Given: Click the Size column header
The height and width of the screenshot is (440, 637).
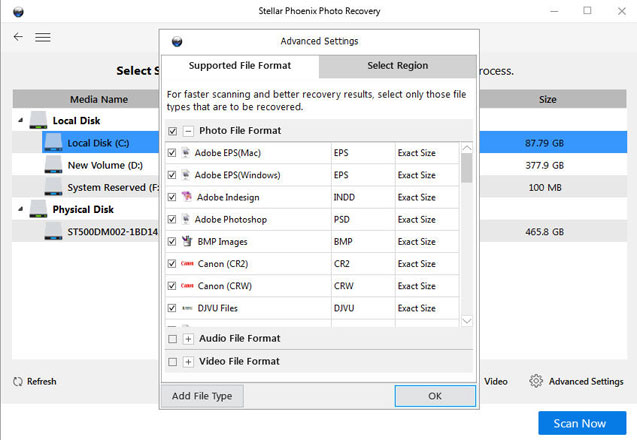Looking at the screenshot, I should click(548, 100).
